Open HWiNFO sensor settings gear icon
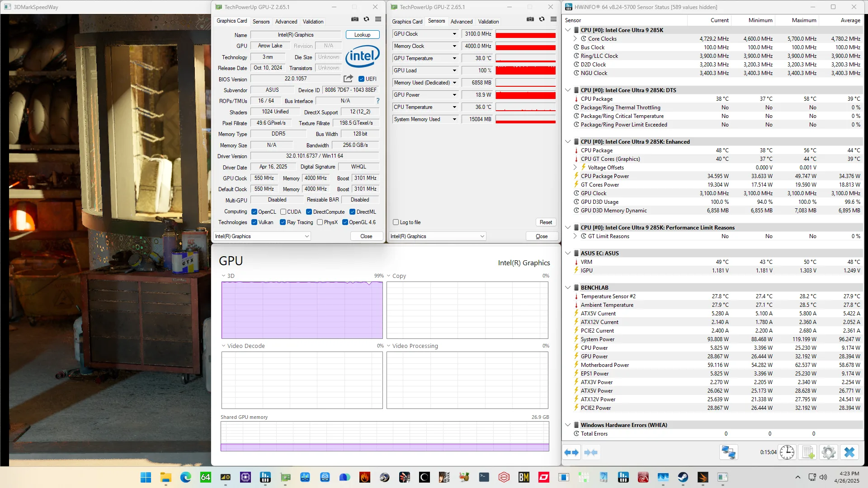 pos(829,452)
